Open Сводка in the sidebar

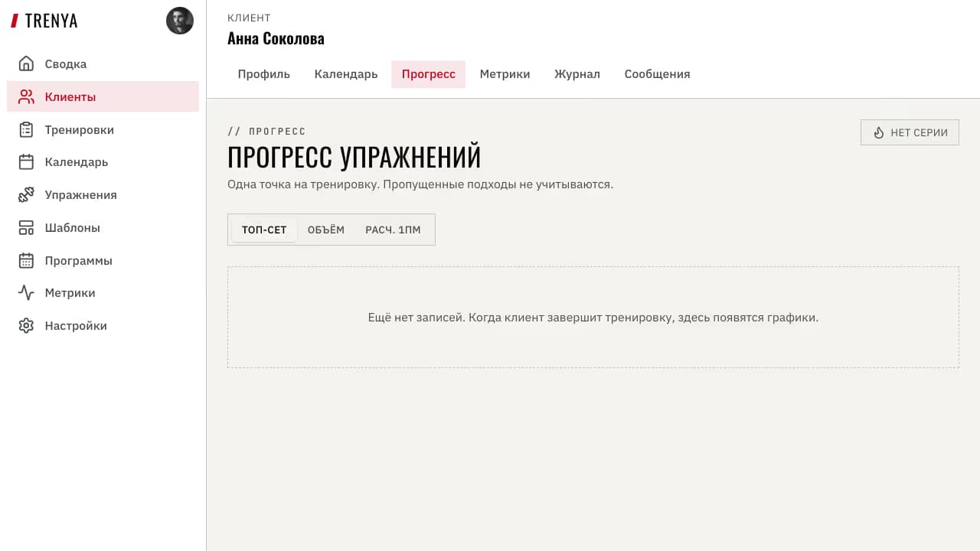[103, 64]
